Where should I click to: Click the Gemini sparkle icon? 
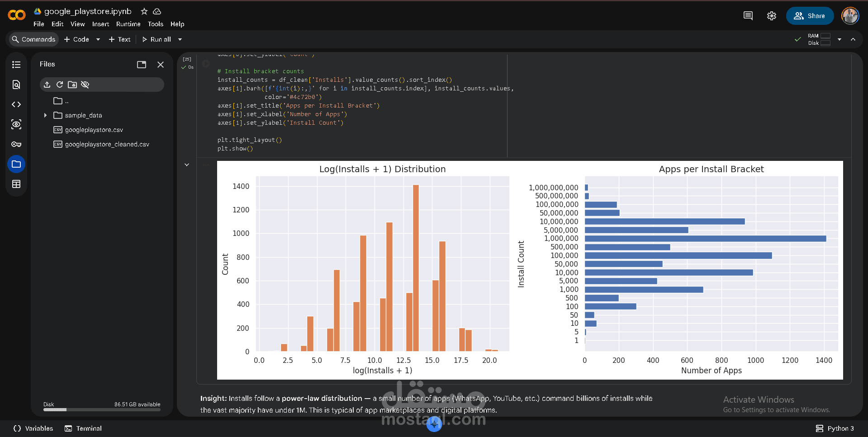pyautogui.click(x=434, y=424)
